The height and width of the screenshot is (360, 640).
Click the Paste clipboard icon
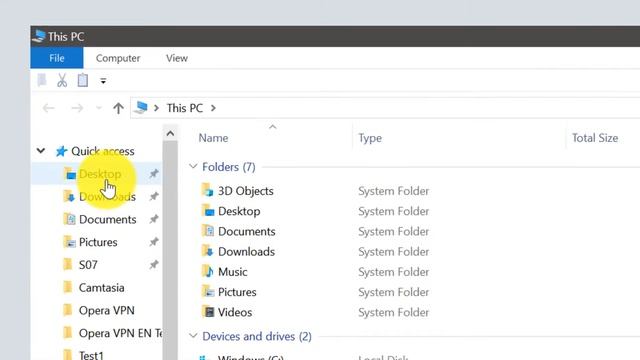pos(83,80)
